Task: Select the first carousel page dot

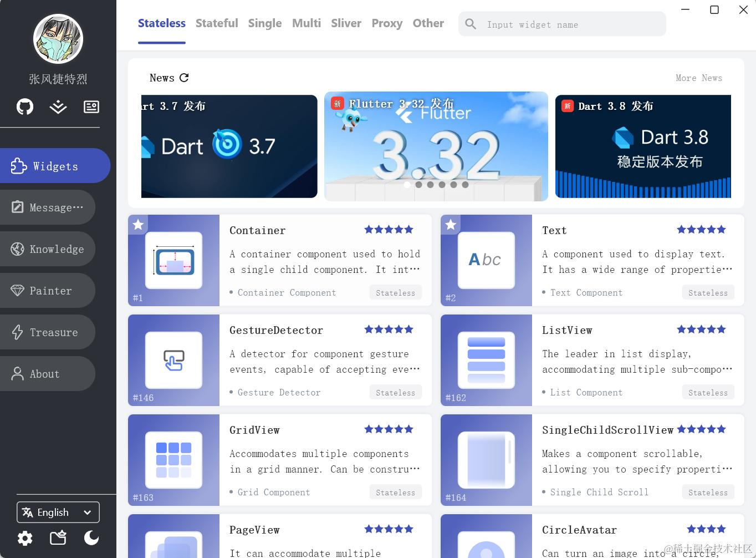Action: pos(407,185)
